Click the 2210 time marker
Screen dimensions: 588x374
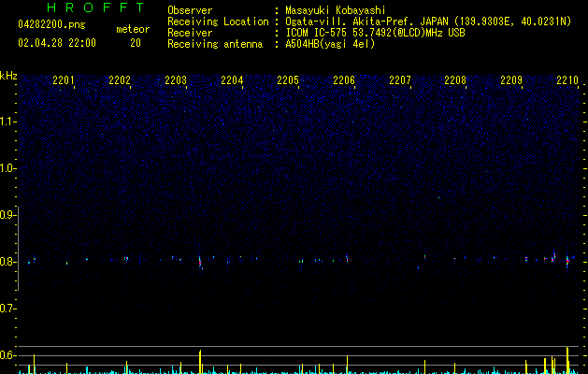[x=567, y=79]
